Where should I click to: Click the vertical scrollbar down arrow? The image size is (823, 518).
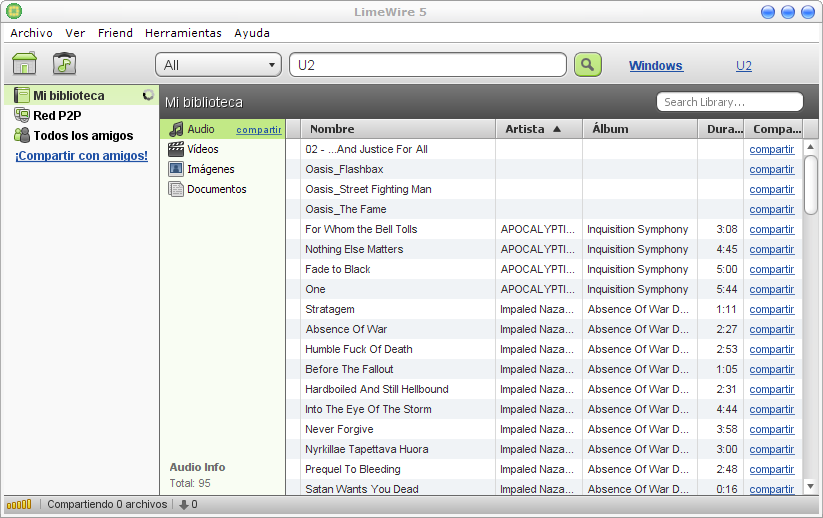pos(811,486)
